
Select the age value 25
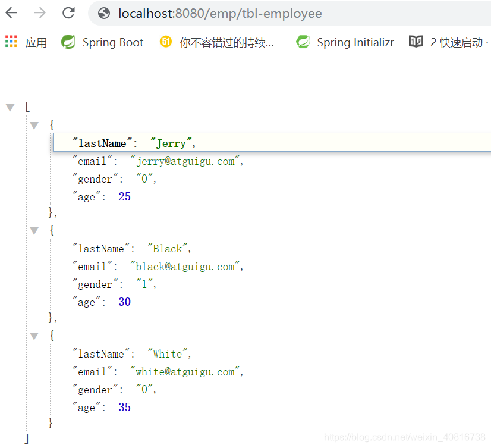pyautogui.click(x=124, y=196)
